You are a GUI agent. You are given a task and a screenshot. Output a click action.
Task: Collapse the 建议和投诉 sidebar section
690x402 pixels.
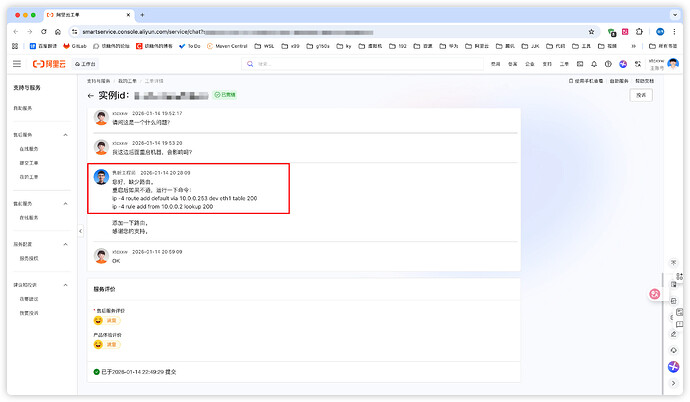(x=66, y=285)
